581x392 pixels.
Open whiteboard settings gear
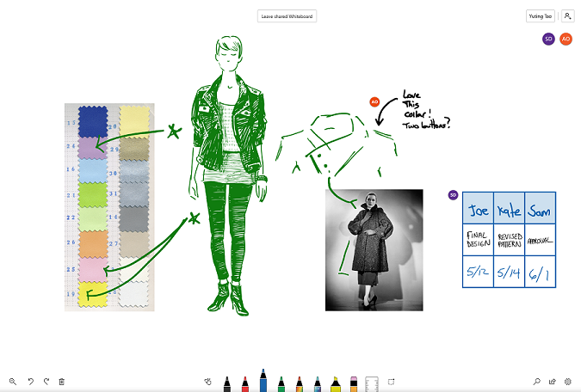click(x=567, y=381)
